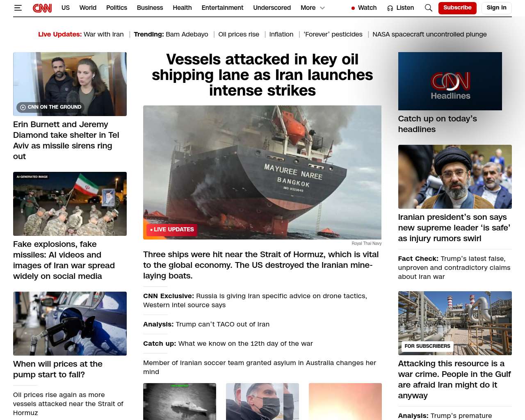
Task: Go to the Health section
Action: pos(182,8)
